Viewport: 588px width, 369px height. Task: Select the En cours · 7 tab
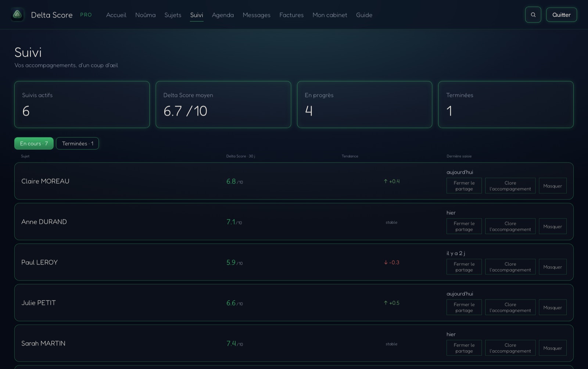coord(34,144)
